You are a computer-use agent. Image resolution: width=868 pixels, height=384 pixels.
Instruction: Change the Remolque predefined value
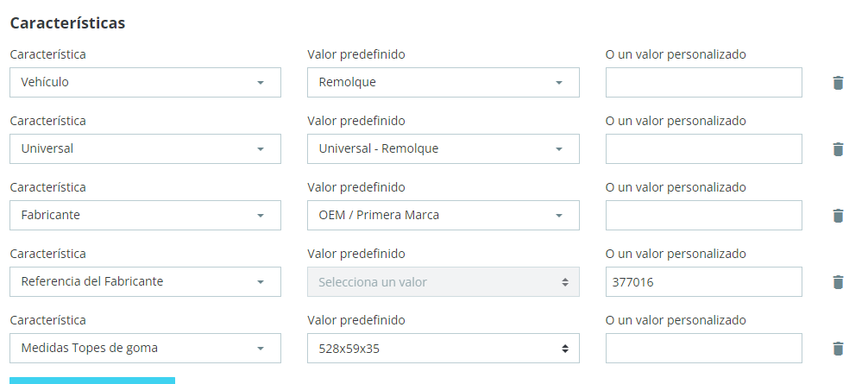click(x=443, y=83)
